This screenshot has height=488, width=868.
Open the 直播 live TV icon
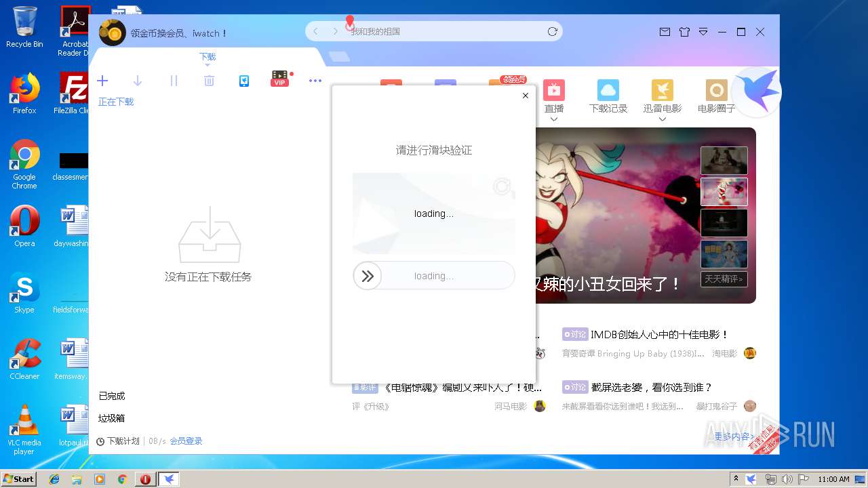pyautogui.click(x=554, y=90)
